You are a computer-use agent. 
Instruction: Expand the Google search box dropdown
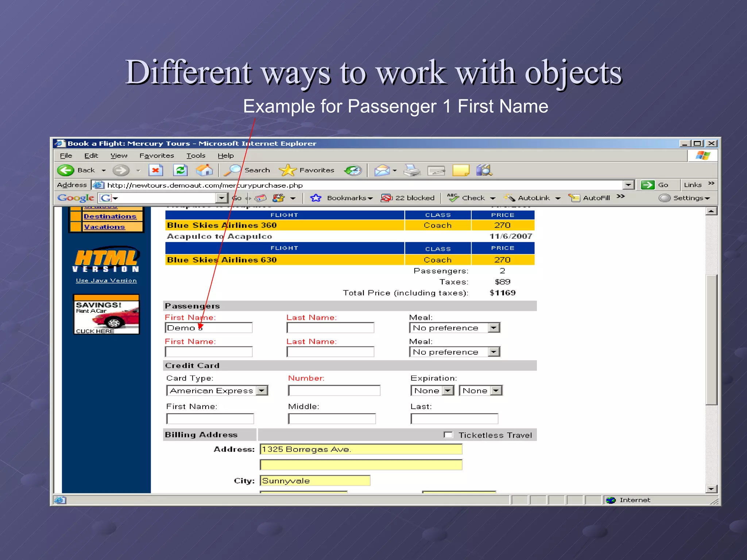click(221, 198)
